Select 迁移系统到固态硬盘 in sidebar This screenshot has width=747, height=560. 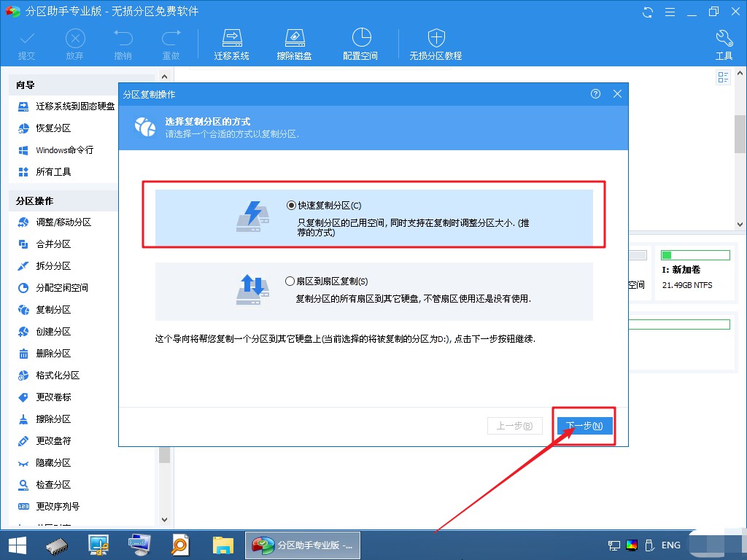pos(66,106)
